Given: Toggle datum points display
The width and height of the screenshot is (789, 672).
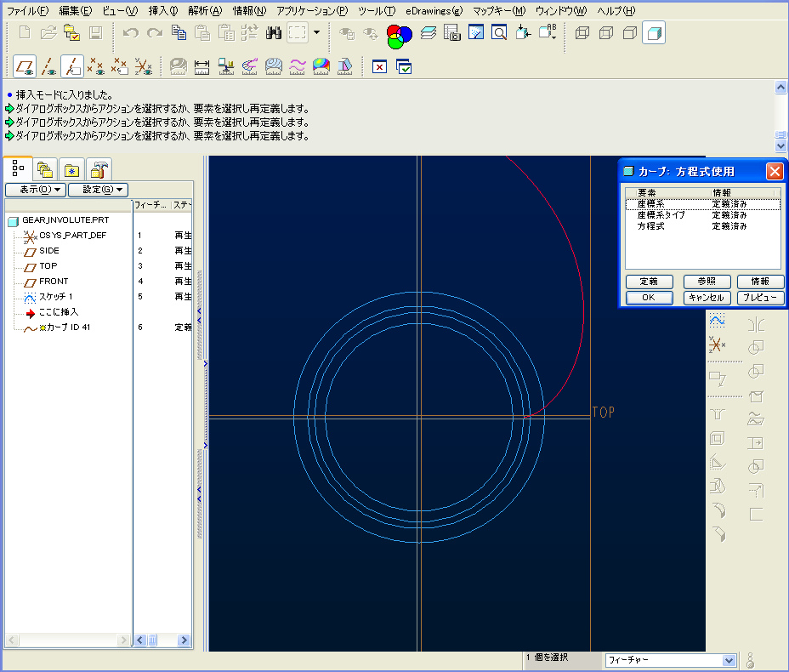Looking at the screenshot, I should pos(97,65).
